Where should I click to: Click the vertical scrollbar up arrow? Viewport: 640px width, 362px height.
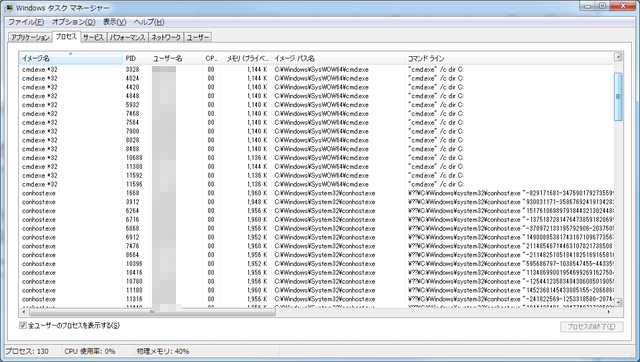(x=618, y=57)
